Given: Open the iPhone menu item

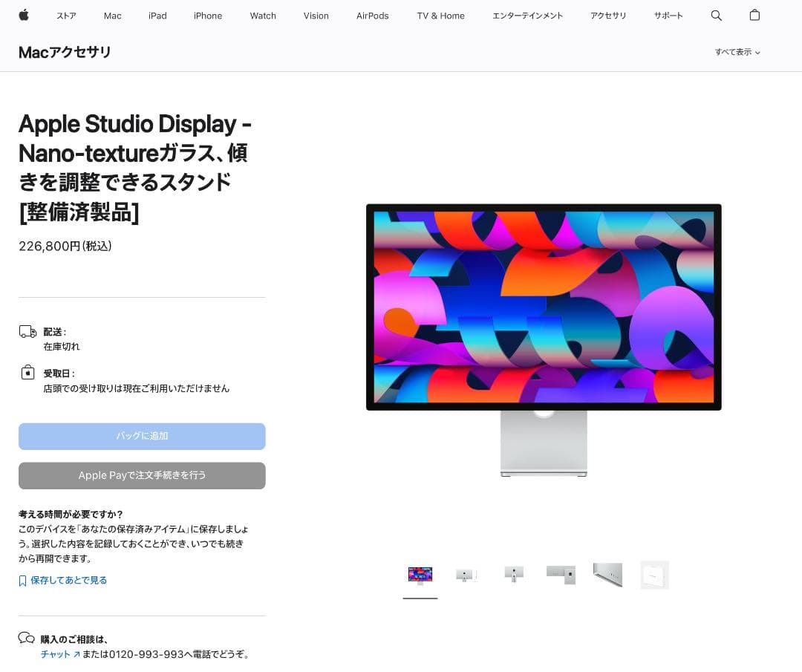Looking at the screenshot, I should pyautogui.click(x=208, y=16).
